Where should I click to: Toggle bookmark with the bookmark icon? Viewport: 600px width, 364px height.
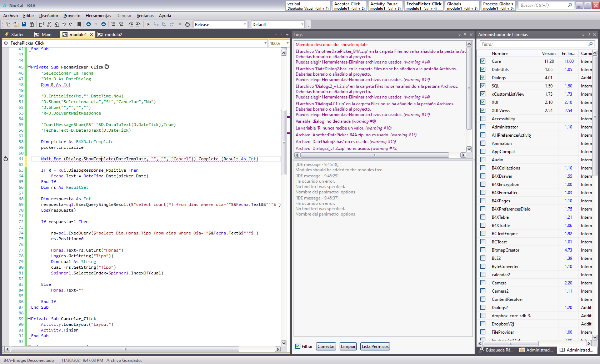pyautogui.click(x=79, y=24)
